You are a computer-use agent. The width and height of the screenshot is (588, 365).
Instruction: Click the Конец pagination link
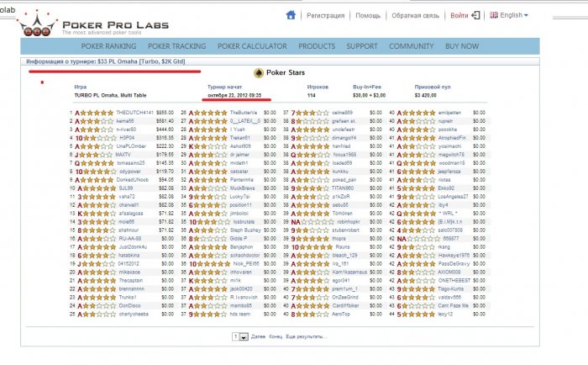point(276,337)
